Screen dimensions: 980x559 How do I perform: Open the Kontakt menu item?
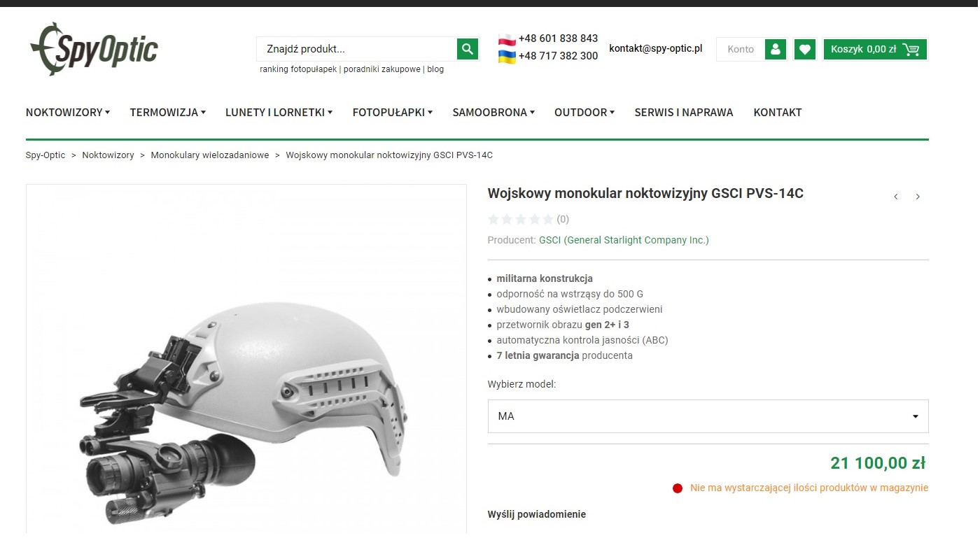[x=778, y=112]
